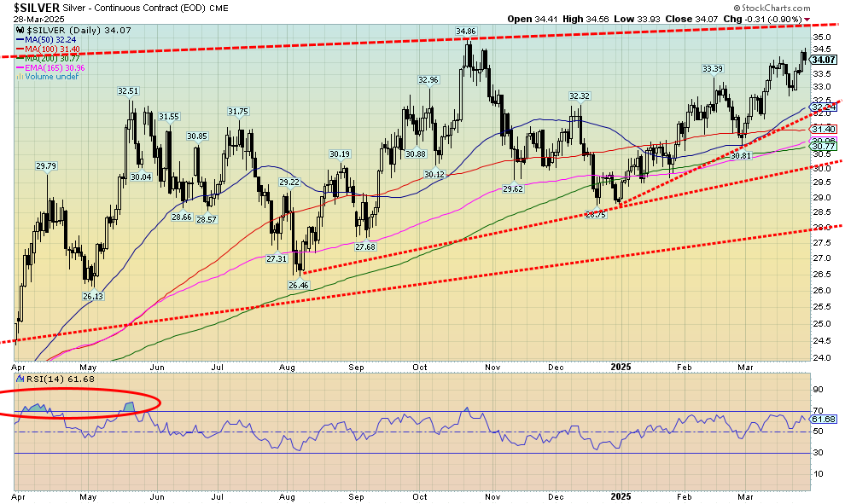This screenshot has width=845, height=504.
Task: Click the 2025 label on price axis
Action: pyautogui.click(x=621, y=367)
